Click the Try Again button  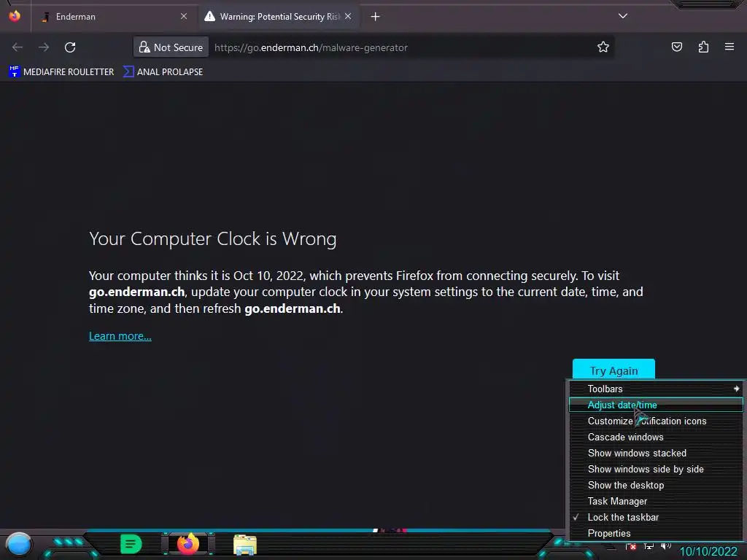[614, 370]
